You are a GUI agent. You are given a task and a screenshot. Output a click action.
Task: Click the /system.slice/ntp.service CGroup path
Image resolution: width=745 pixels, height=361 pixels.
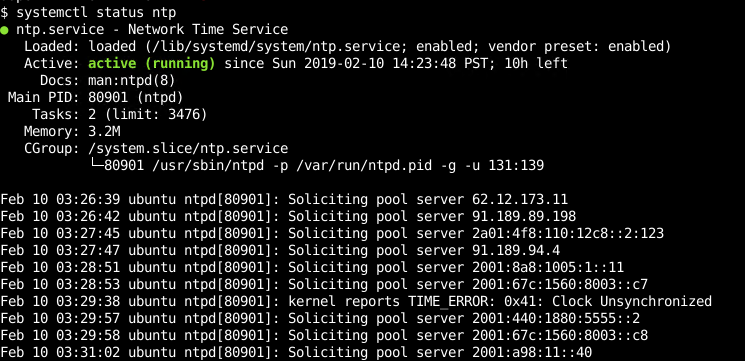pyautogui.click(x=188, y=149)
